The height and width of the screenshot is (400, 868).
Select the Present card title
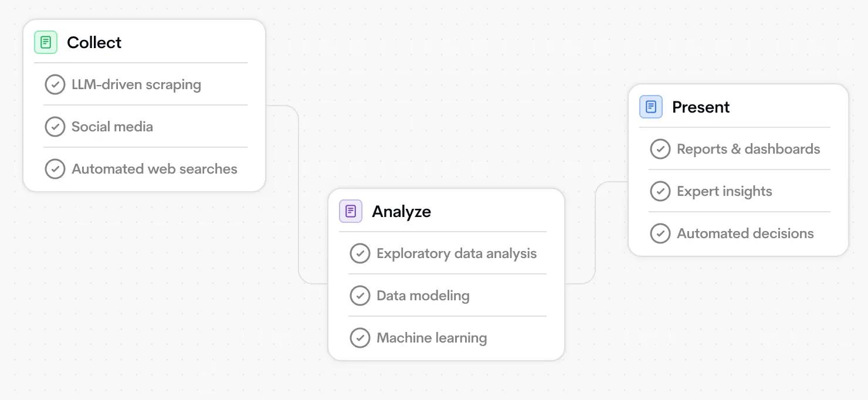click(701, 107)
